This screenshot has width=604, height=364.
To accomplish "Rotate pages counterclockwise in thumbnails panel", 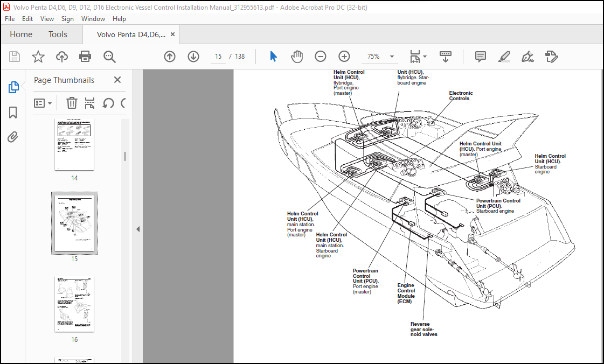I will pos(108,103).
